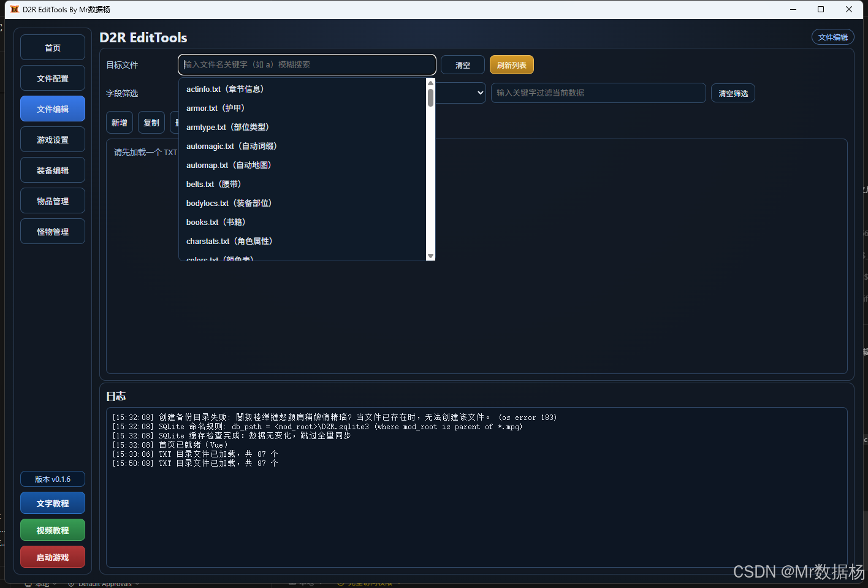
Task: Choose belts.txt (腰带) from the list
Action: 303,184
